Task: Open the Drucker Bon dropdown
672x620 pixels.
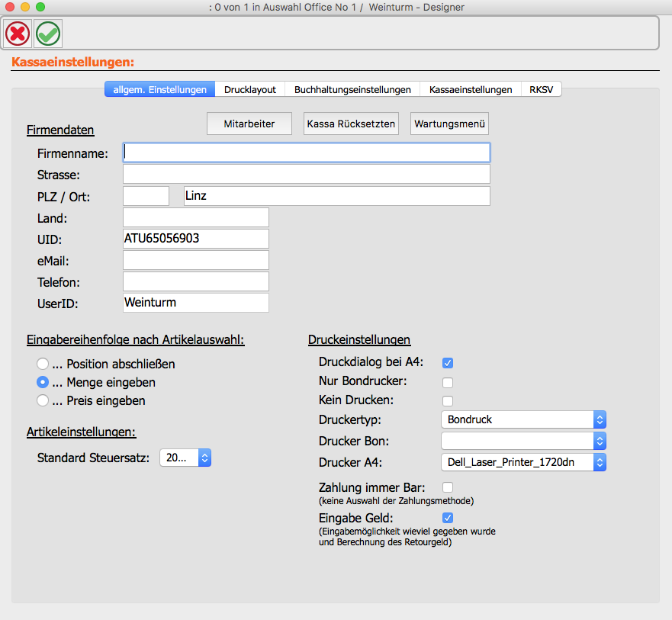Action: (x=523, y=441)
